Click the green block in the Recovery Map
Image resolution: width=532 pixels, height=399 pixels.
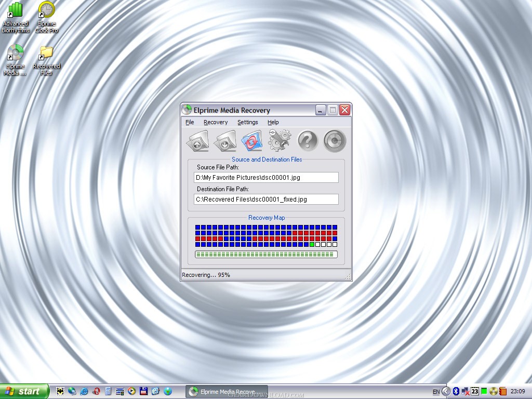[x=312, y=244]
